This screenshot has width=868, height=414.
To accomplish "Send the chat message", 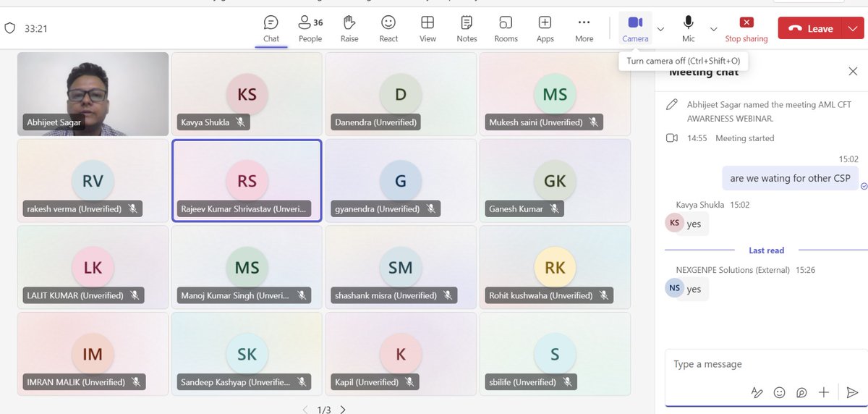I will point(851,392).
